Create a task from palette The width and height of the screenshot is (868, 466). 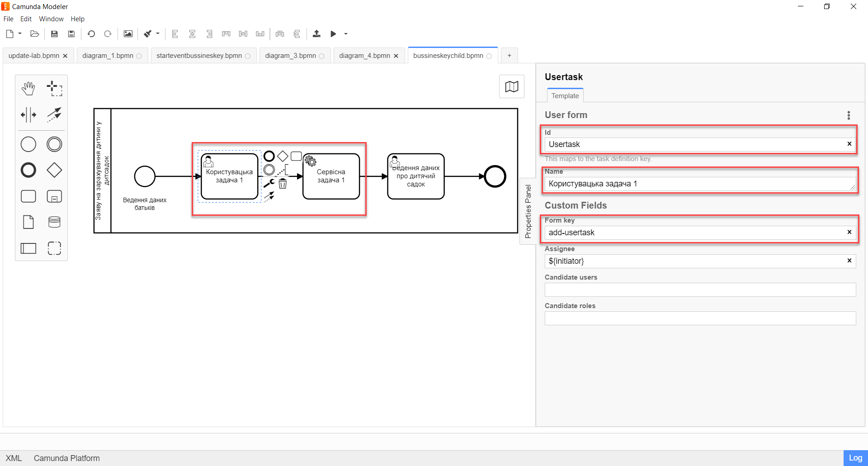pos(28,196)
